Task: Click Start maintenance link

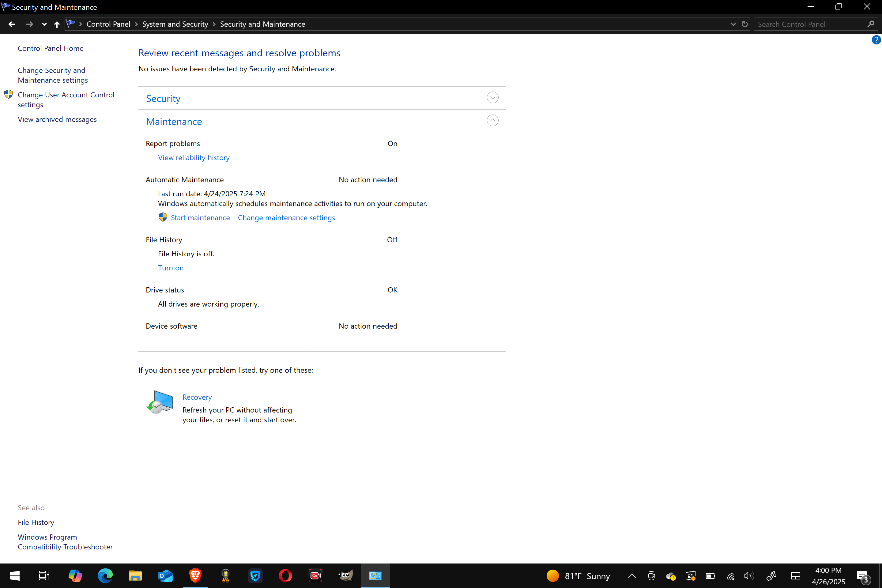Action: (200, 217)
